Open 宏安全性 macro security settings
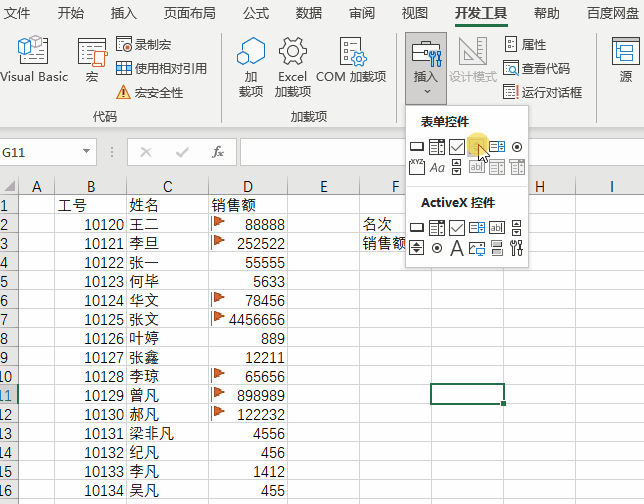Viewport: 644px width, 504px height. (150, 92)
